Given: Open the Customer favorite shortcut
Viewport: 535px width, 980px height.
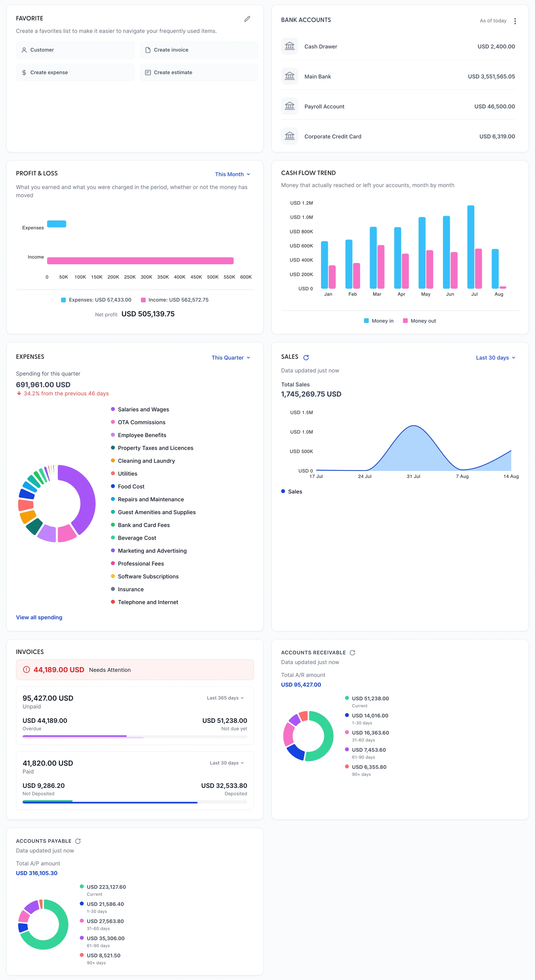Looking at the screenshot, I should point(75,50).
